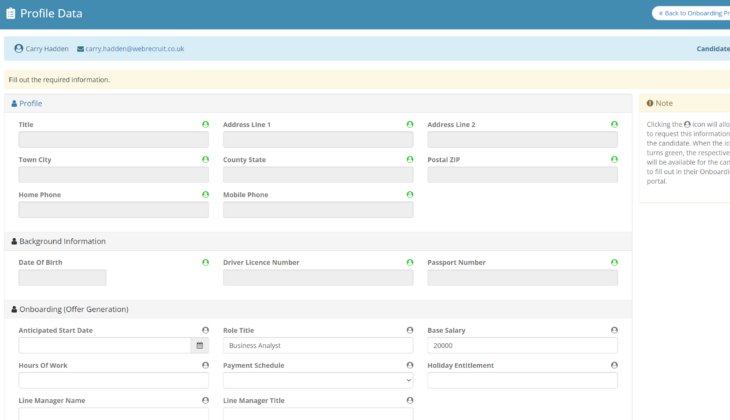Click the person icon next to Mobile Phone
Screen dimensions: 730x420
[409, 195]
